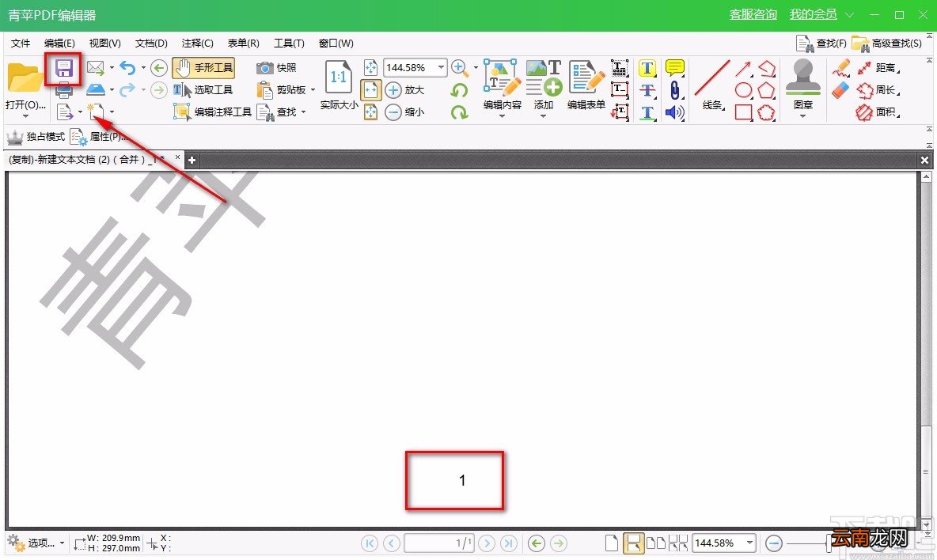Viewport: 937px width, 560px height.
Task: Select the Eraser tool
Action: 840,90
